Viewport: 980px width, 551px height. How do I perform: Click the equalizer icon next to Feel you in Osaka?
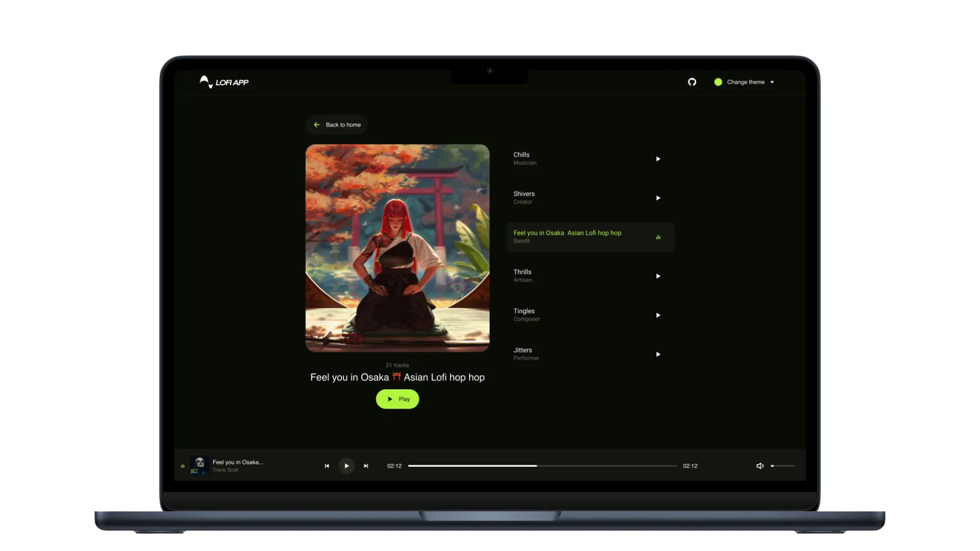(658, 237)
